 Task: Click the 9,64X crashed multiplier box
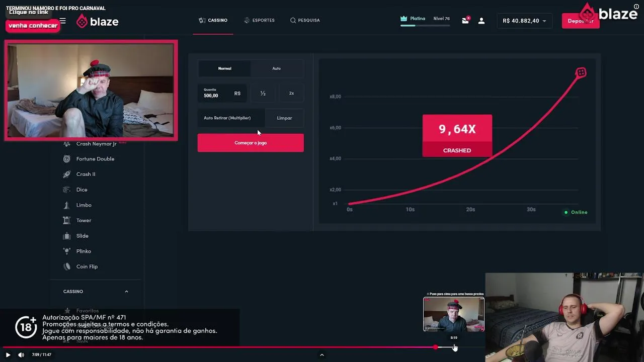click(x=457, y=136)
